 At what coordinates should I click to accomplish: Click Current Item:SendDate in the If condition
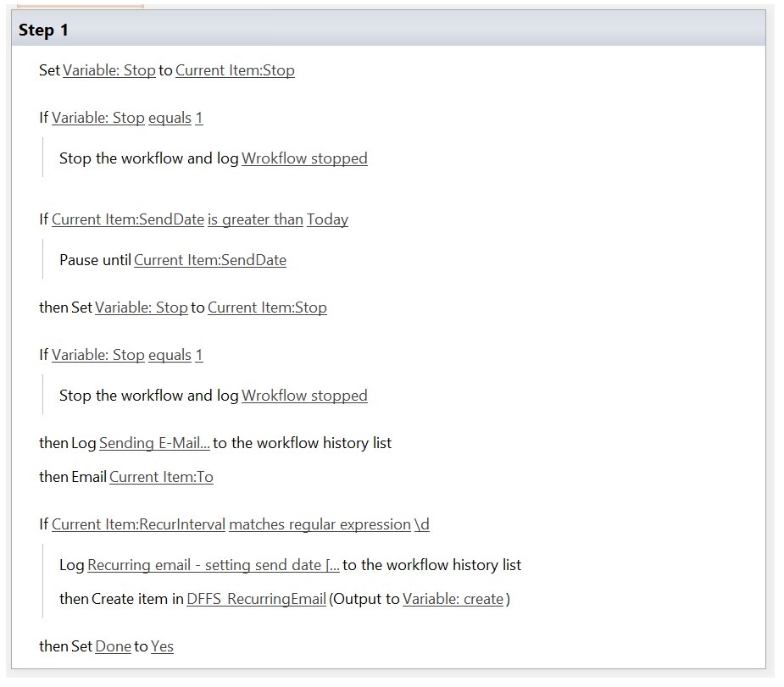point(127,219)
